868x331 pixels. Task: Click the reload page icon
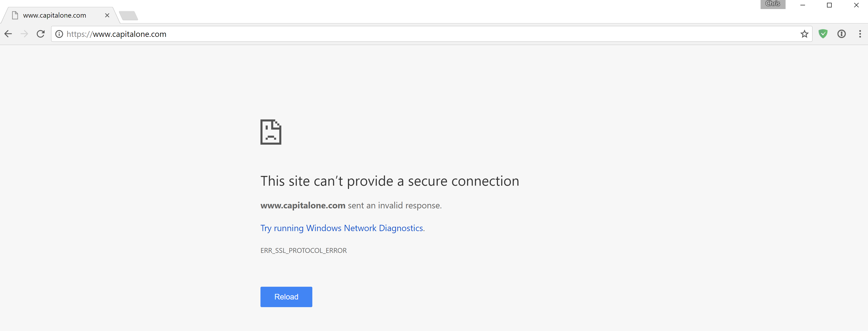pos(41,34)
